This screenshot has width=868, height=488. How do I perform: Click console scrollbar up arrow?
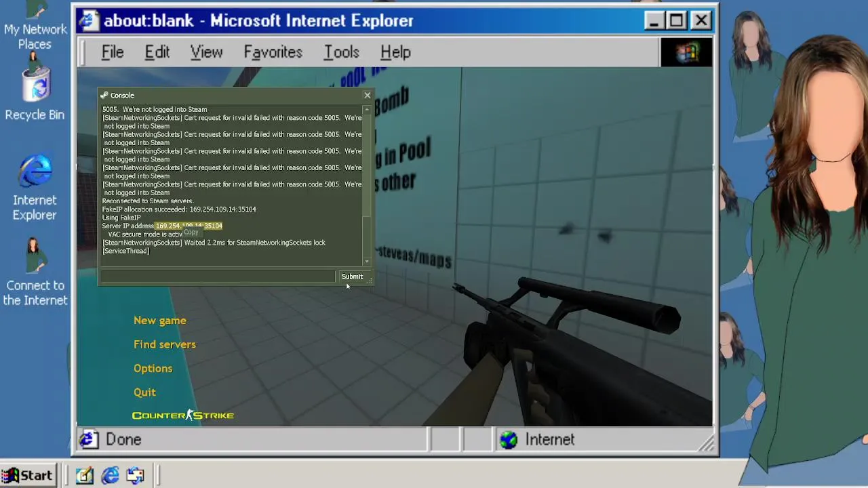click(x=367, y=109)
